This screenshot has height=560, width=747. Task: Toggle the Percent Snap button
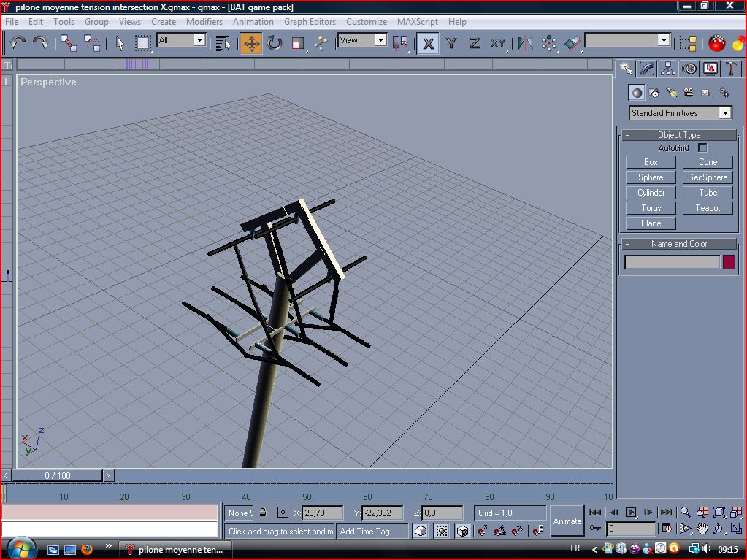pos(518,530)
